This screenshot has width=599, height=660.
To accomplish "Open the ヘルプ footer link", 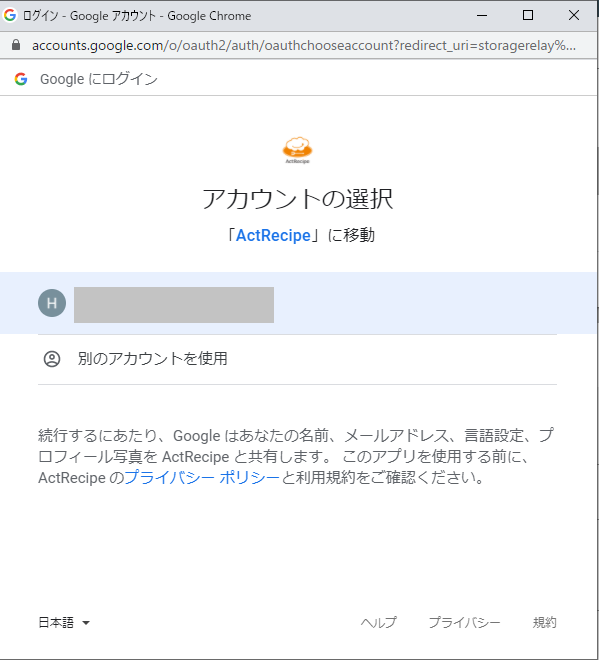I will click(x=378, y=622).
